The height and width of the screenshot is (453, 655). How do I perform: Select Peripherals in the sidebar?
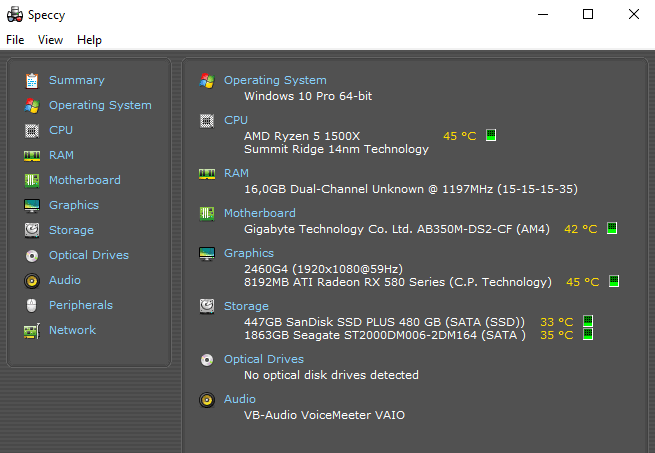[x=81, y=305]
